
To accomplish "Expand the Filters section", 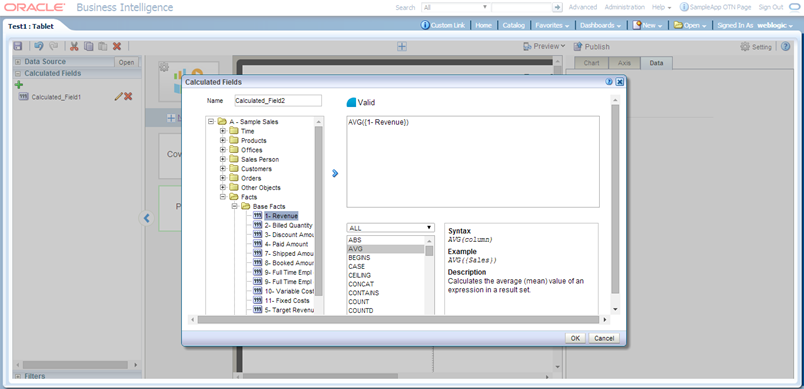I will (17, 376).
